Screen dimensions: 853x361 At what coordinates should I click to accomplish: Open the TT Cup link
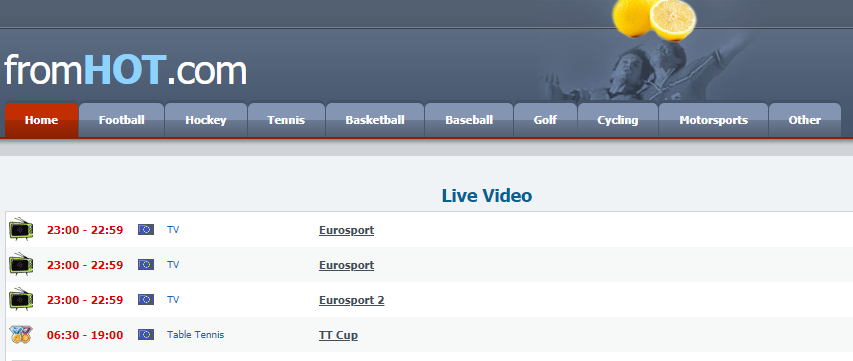[x=338, y=335]
